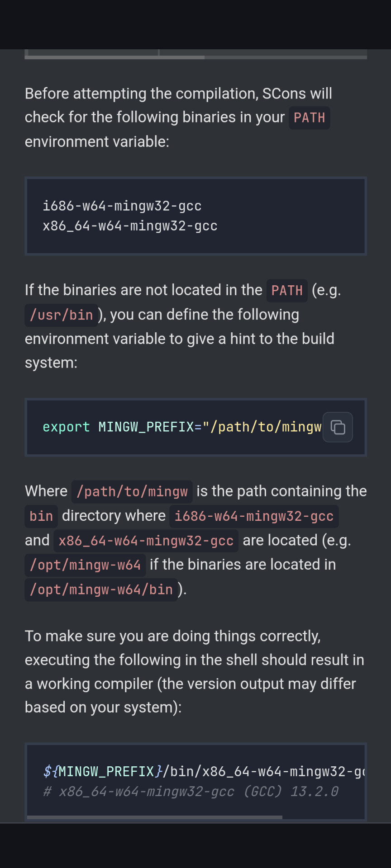Select the 'bin' inline code before 'directory where'

click(41, 516)
